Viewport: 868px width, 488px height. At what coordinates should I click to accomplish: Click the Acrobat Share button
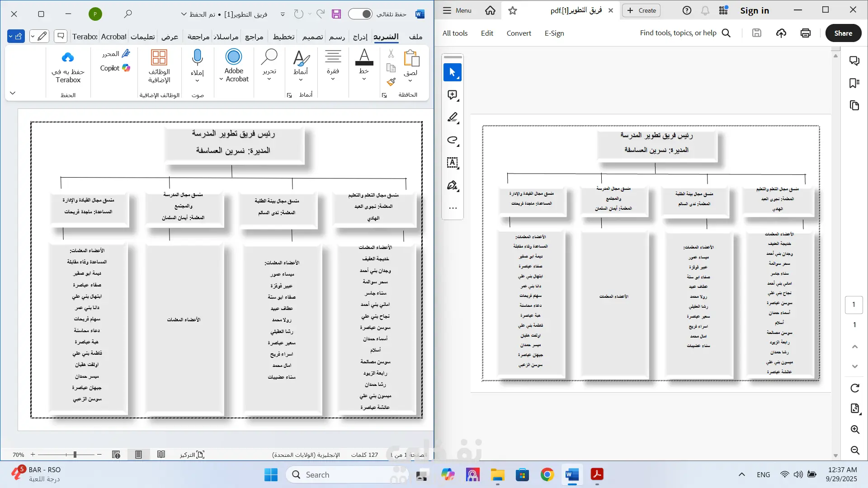tap(843, 33)
